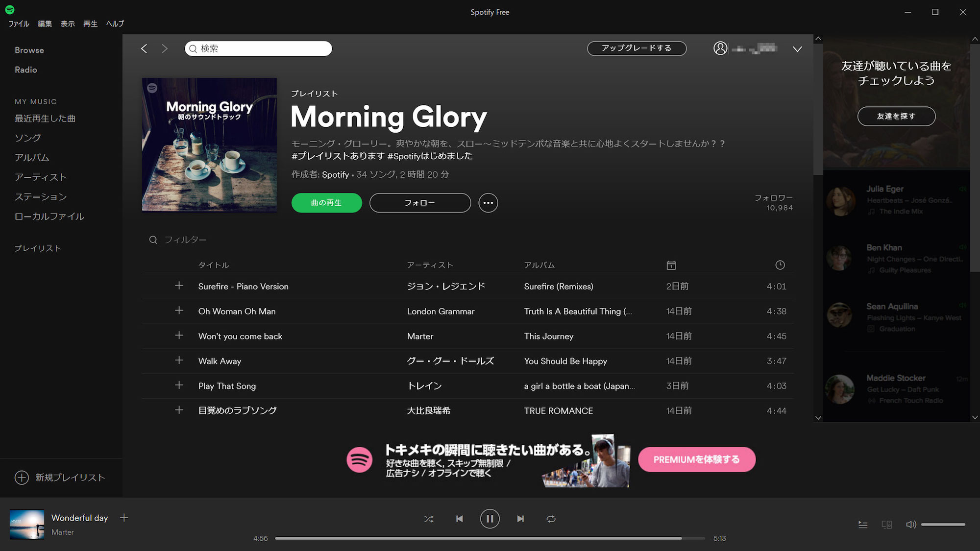
Task: Open artist トレイン
Action: point(425,386)
